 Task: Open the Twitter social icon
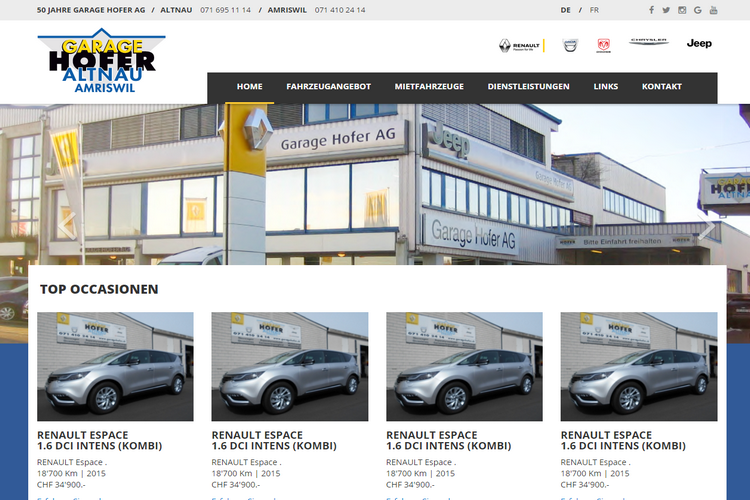point(666,10)
